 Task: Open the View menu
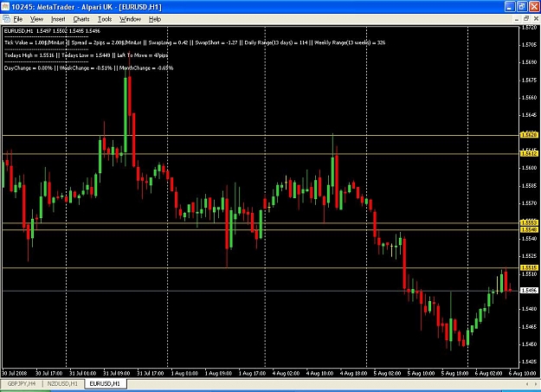tap(36, 19)
